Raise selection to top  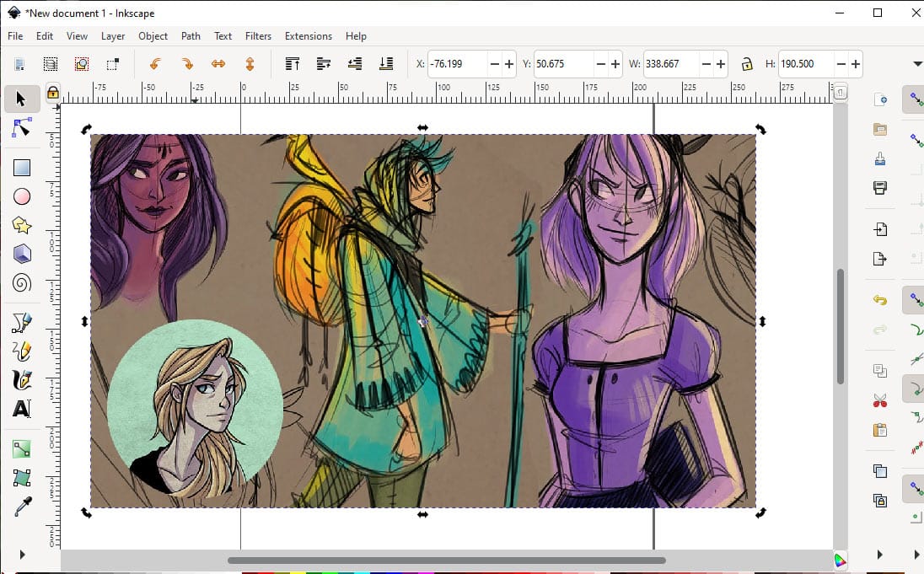tap(293, 64)
